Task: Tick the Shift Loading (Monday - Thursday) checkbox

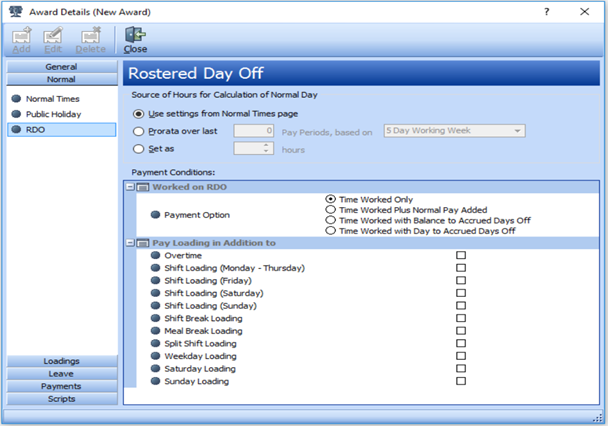Action: click(461, 268)
